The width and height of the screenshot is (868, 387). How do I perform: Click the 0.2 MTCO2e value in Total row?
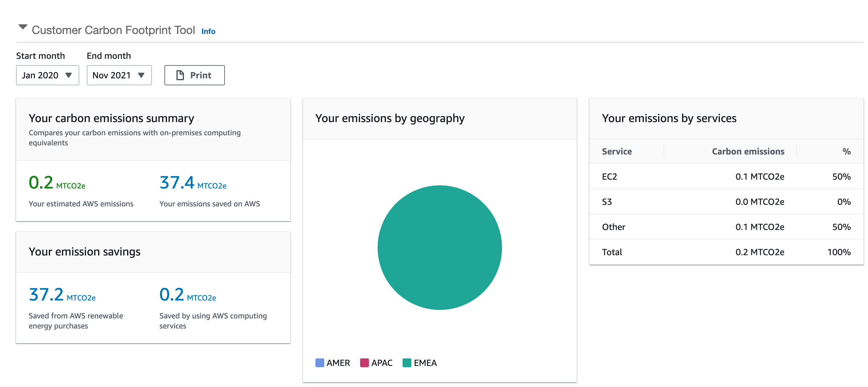pyautogui.click(x=760, y=252)
